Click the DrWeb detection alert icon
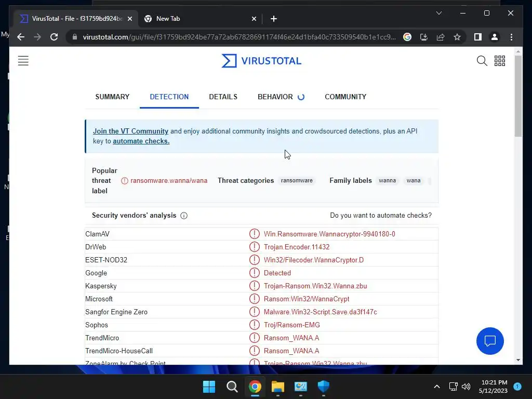 tap(255, 247)
